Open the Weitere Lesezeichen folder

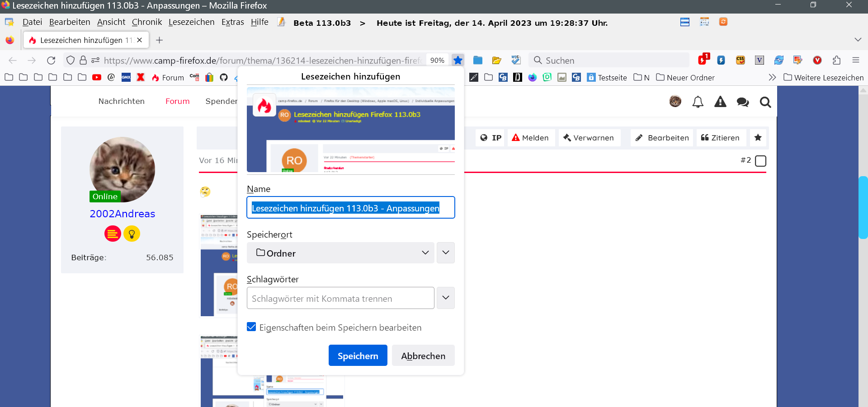[823, 77]
